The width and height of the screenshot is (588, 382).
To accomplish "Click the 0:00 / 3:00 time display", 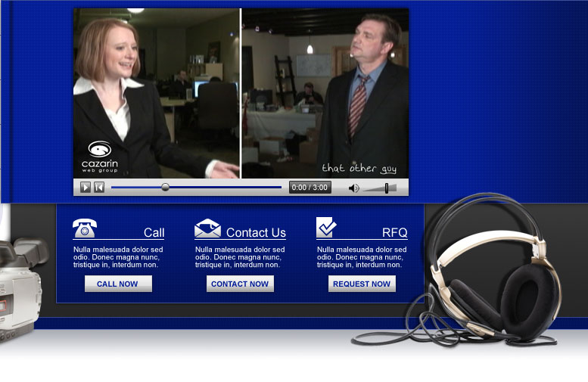I will click(310, 188).
